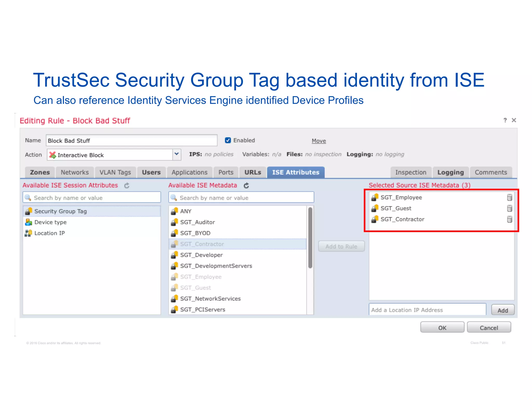Switch to the Applications tab
The height and width of the screenshot is (411, 532).
pos(190,173)
